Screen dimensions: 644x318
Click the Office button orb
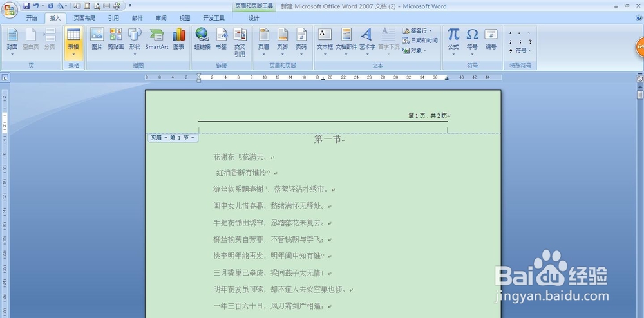[x=9, y=10]
